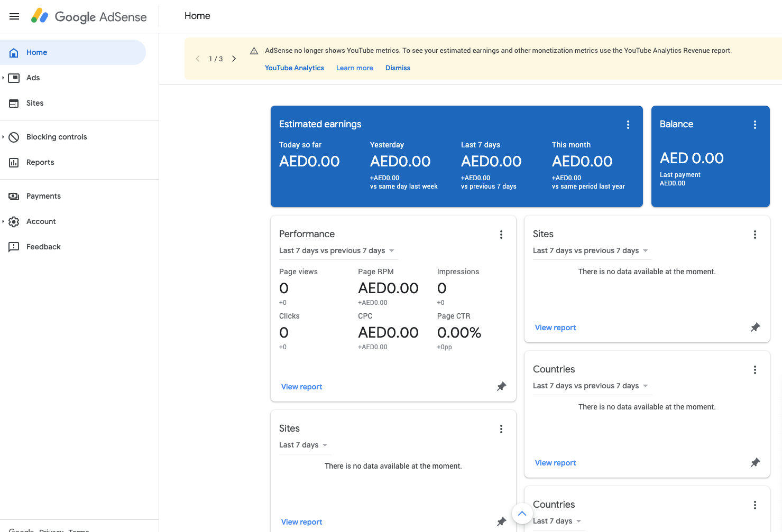Viewport: 782px width, 532px height.
Task: Pin the Performance card
Action: [x=501, y=387]
